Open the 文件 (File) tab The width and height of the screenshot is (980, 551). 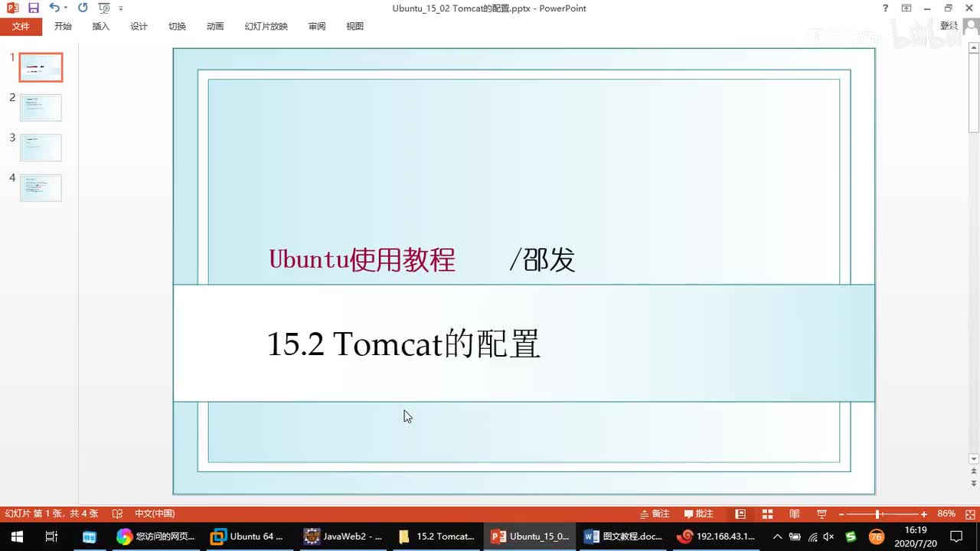[x=21, y=26]
